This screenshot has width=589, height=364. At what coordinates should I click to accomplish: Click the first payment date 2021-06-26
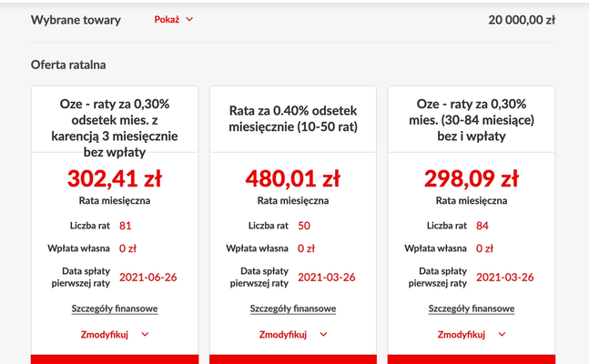[x=148, y=278]
